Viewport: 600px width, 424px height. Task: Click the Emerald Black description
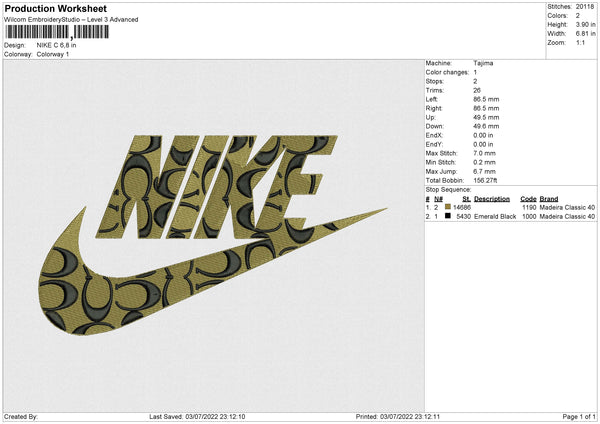coord(495,217)
